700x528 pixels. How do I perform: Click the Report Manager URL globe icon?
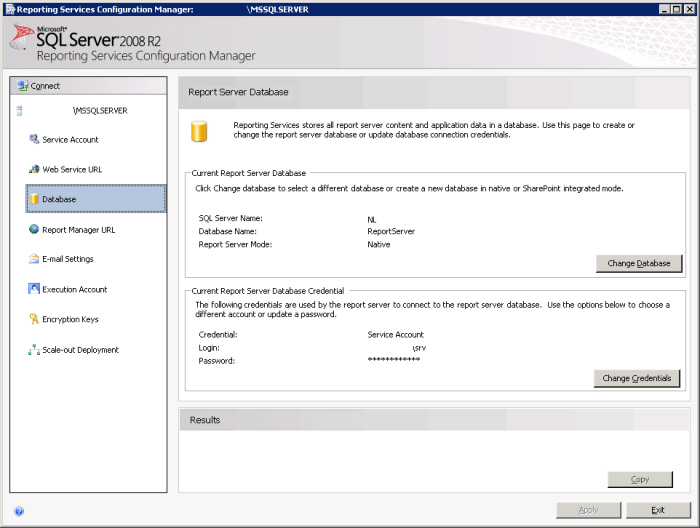tap(34, 229)
